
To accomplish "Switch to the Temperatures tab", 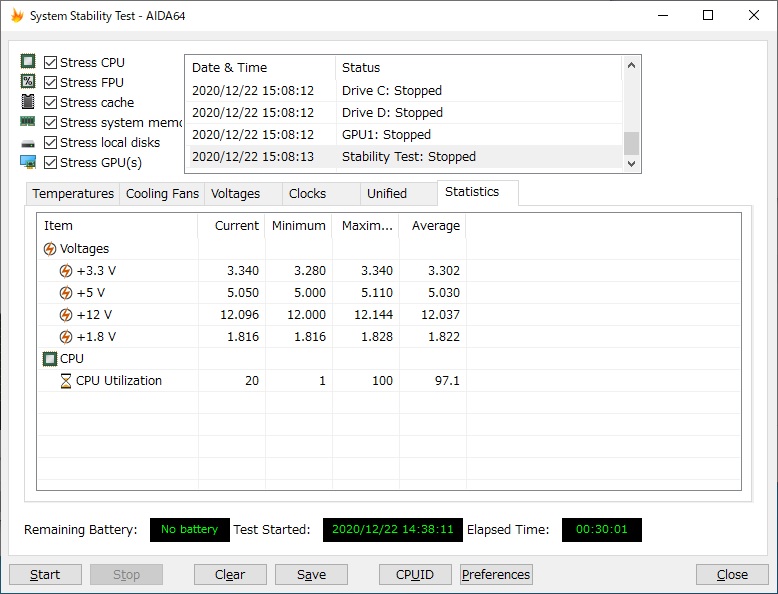I will (73, 194).
